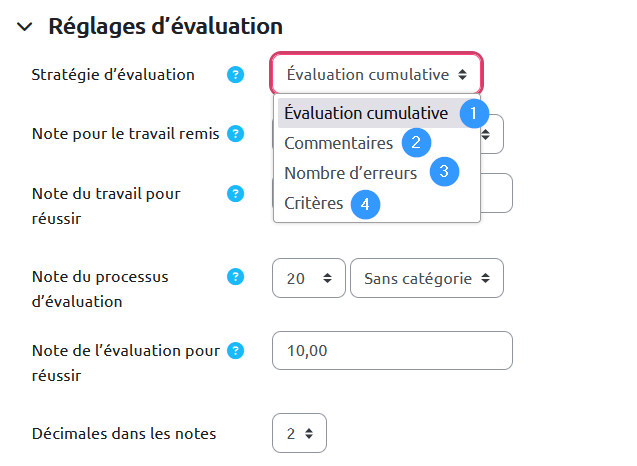Choose Commentaires from the strategy list

click(338, 143)
